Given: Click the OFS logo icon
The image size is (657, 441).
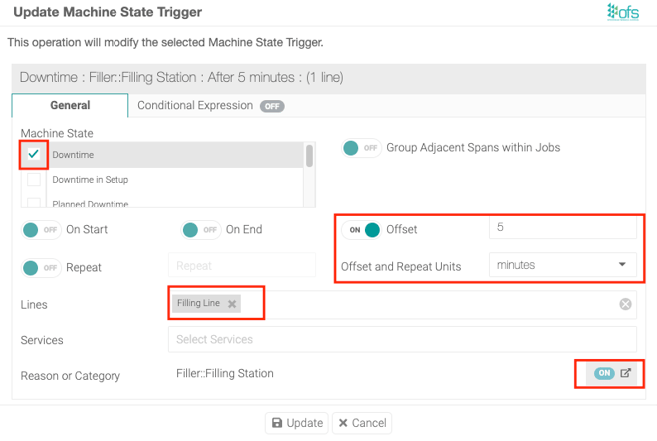Looking at the screenshot, I should tap(623, 12).
